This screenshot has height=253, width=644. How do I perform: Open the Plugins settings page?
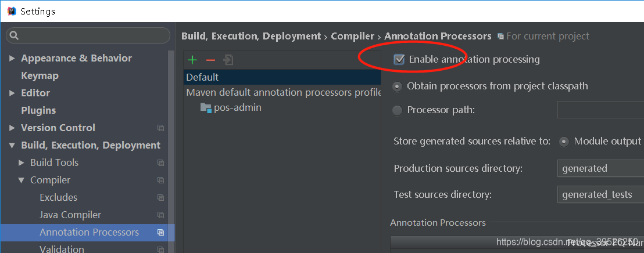38,110
